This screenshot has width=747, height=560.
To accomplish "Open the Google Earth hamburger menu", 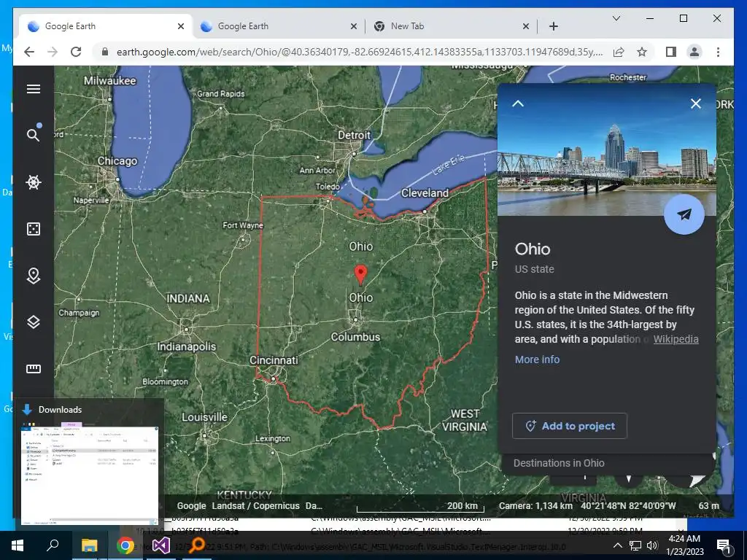I will pos(34,89).
